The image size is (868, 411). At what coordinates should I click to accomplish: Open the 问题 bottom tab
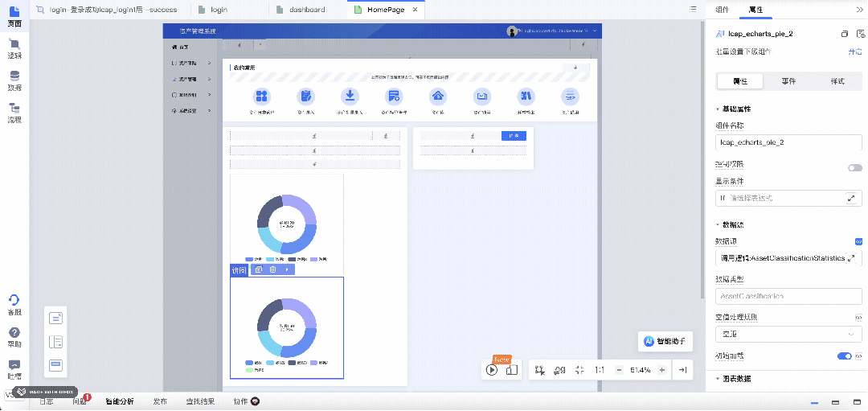(79, 401)
